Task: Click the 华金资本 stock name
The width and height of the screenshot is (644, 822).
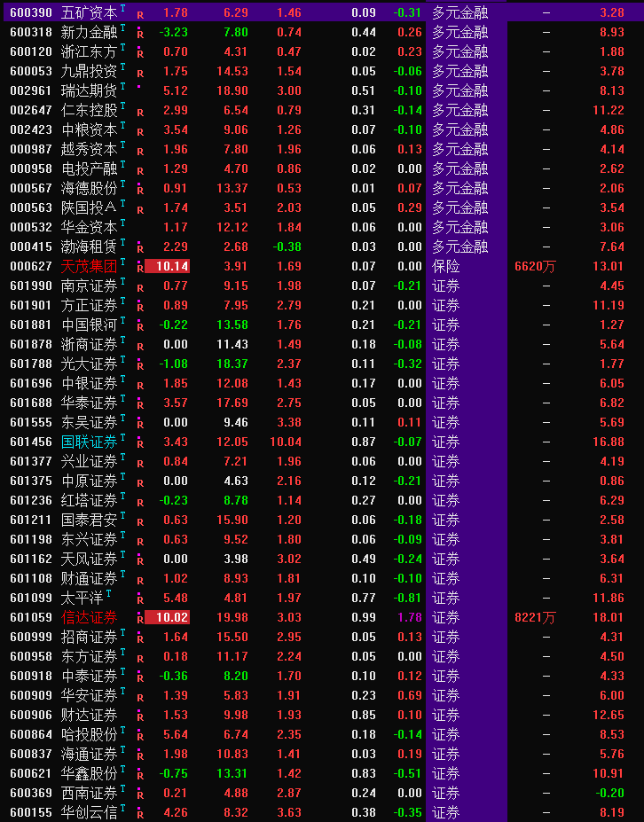Action: tap(89, 228)
